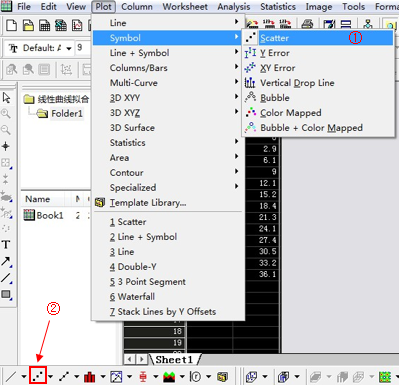
Task: Click the Scatter plot button in the bottom toolbar
Action: [38, 376]
